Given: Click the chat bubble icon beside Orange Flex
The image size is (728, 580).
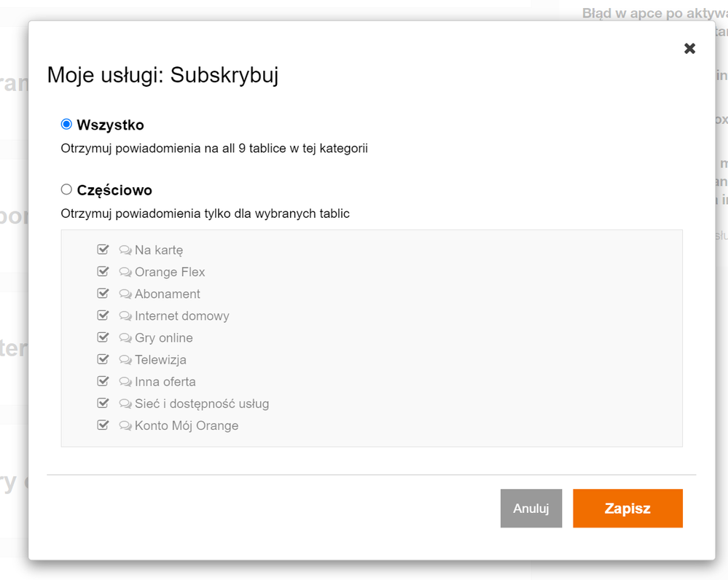Looking at the screenshot, I should pos(125,273).
